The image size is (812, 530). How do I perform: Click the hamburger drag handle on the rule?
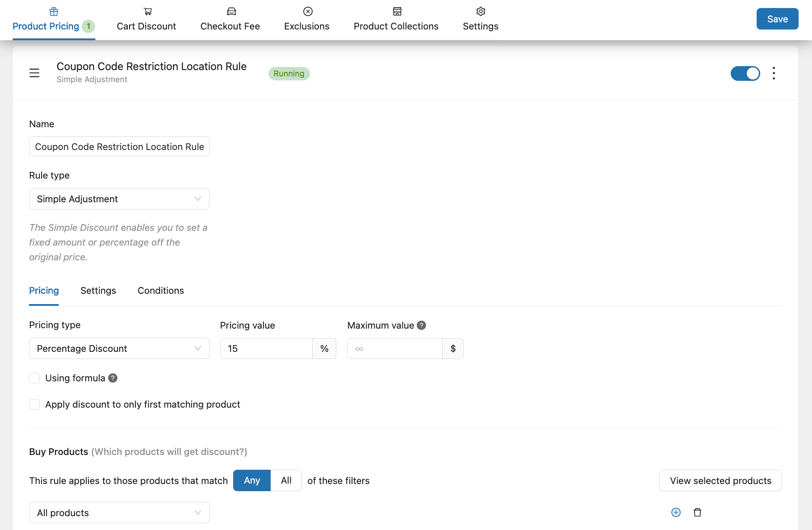tap(34, 73)
